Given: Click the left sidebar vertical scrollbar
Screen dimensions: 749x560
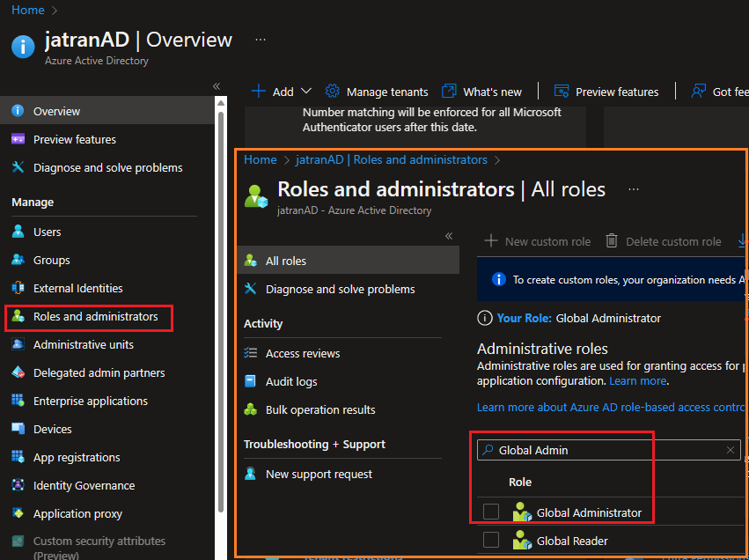Looking at the screenshot, I should coord(221,311).
